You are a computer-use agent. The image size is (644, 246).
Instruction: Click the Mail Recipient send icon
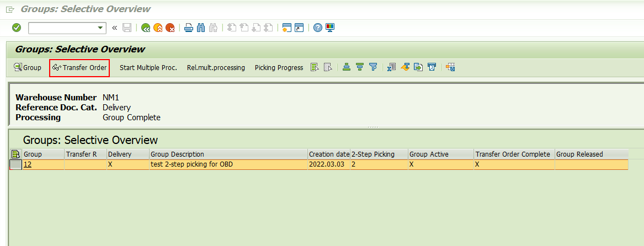(x=431, y=68)
